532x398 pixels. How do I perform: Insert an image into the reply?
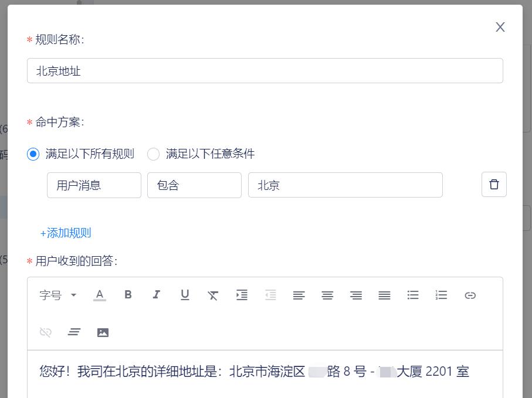[103, 331]
